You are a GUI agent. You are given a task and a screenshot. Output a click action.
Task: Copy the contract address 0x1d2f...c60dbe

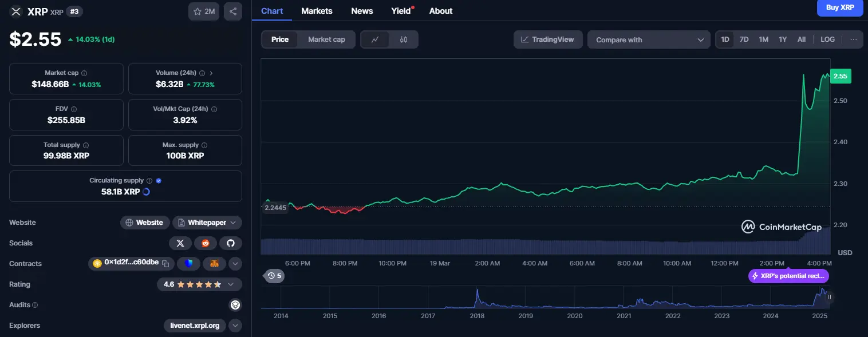click(x=165, y=263)
